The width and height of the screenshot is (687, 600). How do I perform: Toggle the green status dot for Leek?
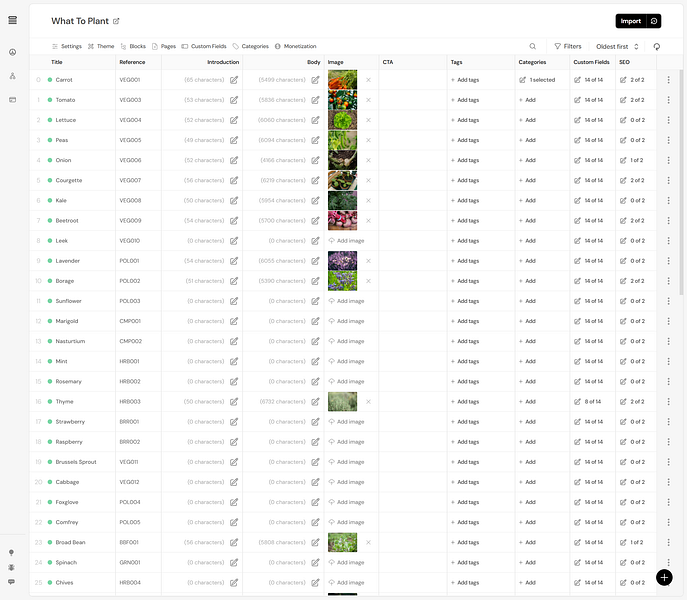click(x=50, y=241)
